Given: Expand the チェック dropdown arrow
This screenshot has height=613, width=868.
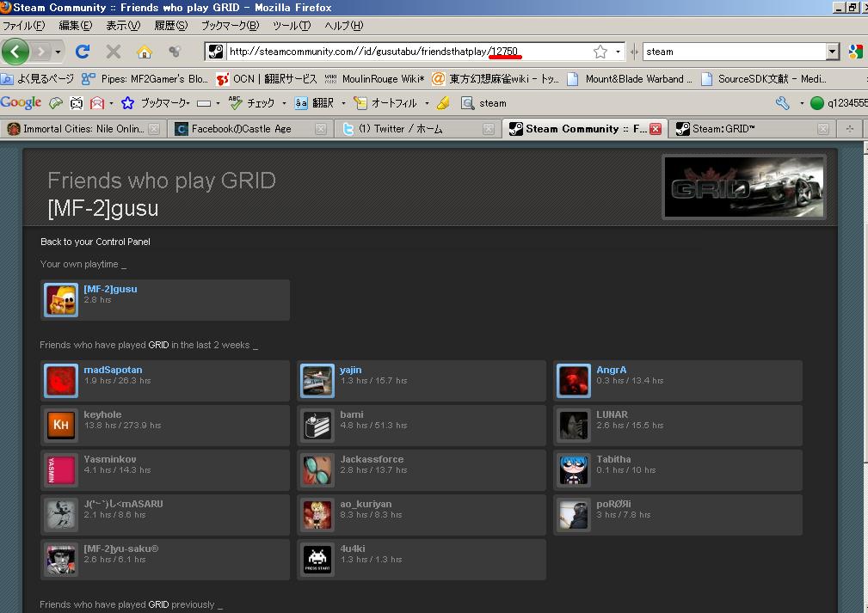Looking at the screenshot, I should pos(284,103).
